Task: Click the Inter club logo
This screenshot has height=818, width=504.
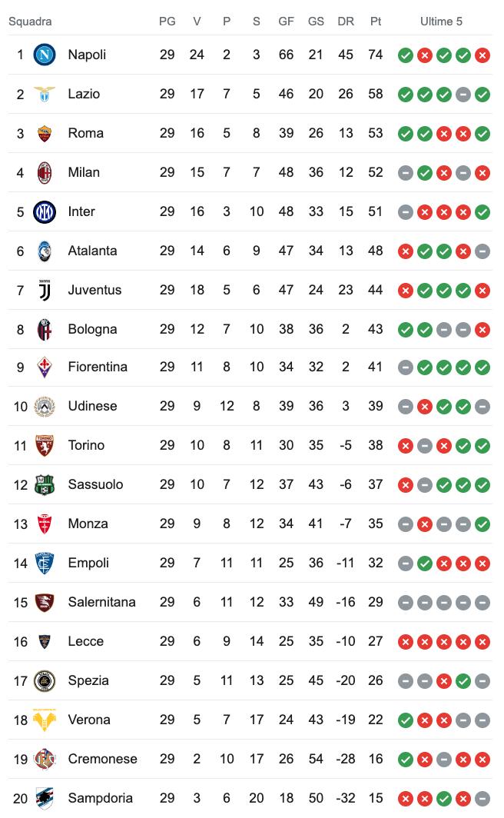Action: (x=45, y=211)
